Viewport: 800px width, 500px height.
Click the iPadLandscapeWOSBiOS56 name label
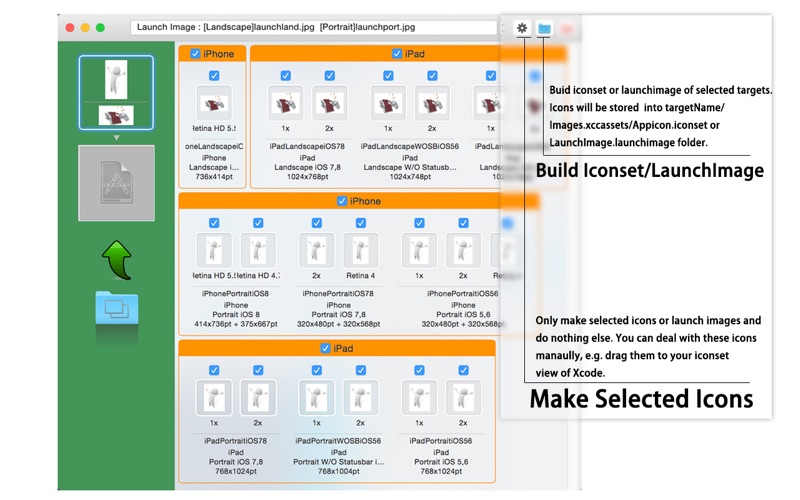tap(410, 146)
